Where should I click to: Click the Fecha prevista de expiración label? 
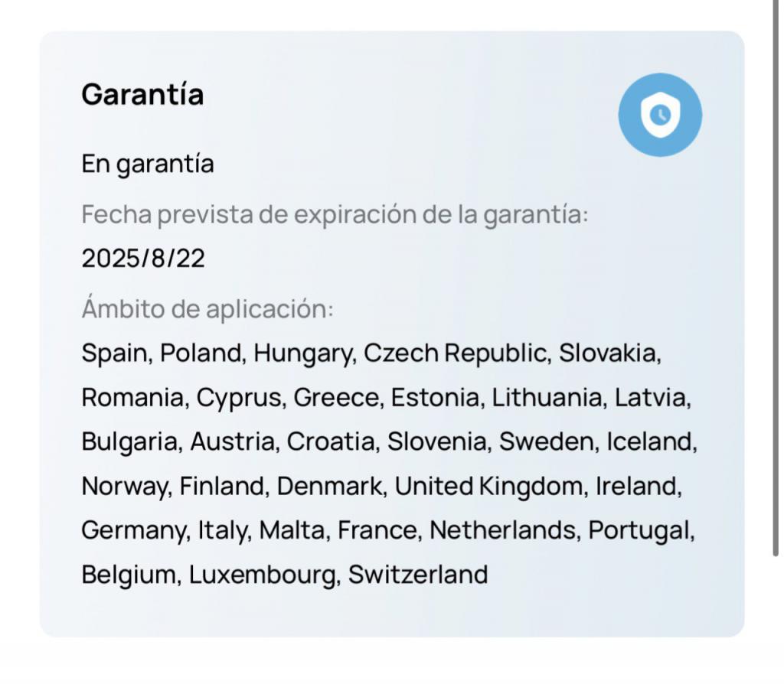tap(335, 214)
